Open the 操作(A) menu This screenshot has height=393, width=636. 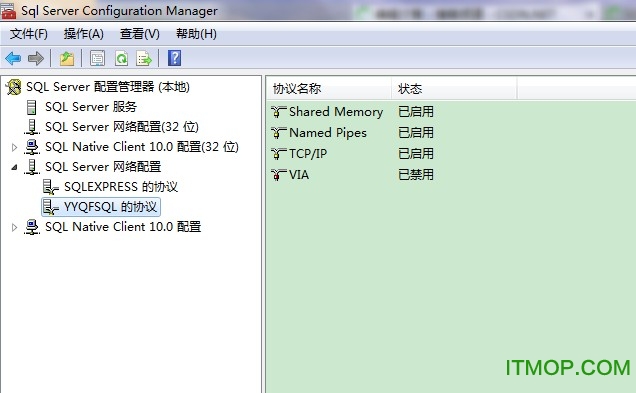pyautogui.click(x=84, y=34)
